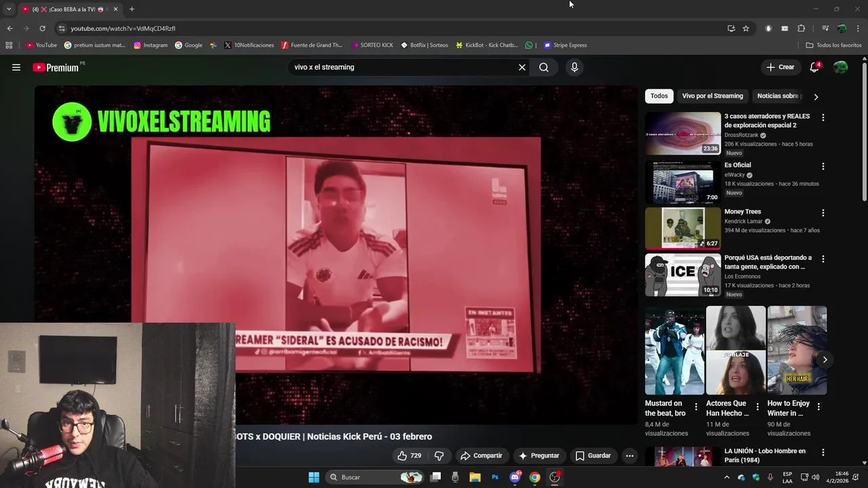Open Discord from taskbar
Image resolution: width=868 pixels, height=488 pixels.
[x=515, y=477]
